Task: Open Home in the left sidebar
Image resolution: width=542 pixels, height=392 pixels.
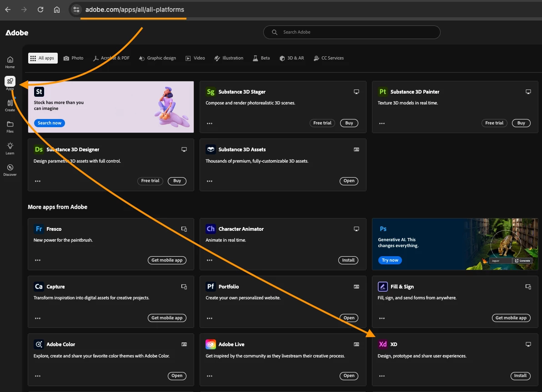Action: pyautogui.click(x=10, y=62)
